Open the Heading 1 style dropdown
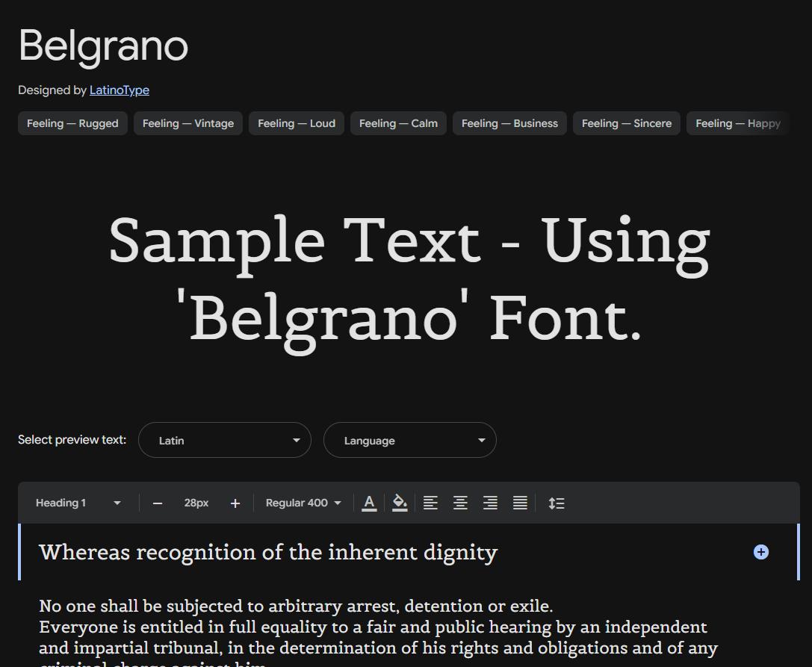The height and width of the screenshot is (667, 812). [78, 503]
